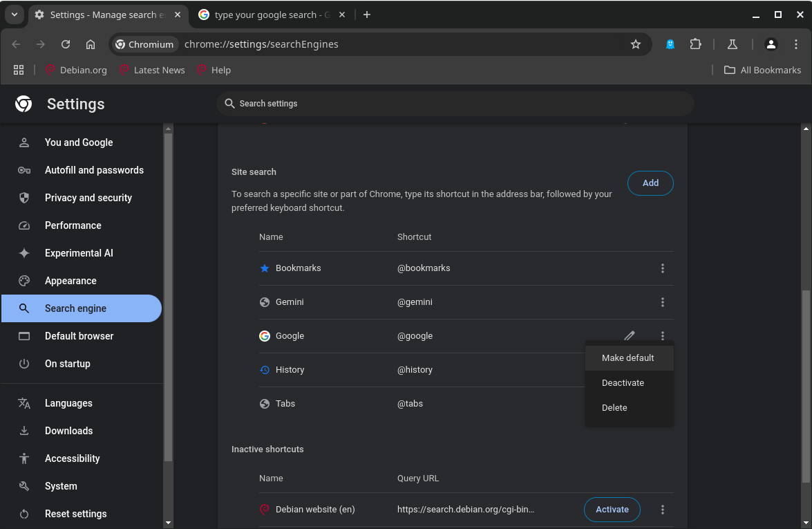Image resolution: width=812 pixels, height=529 pixels.
Task: Open the Latest News bookmark
Action: point(152,70)
